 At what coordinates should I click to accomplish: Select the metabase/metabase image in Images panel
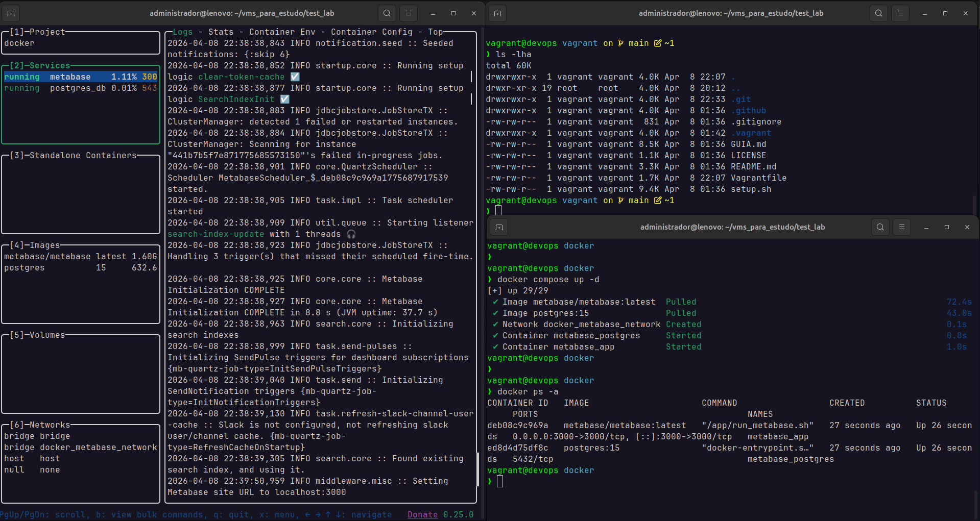[49, 256]
